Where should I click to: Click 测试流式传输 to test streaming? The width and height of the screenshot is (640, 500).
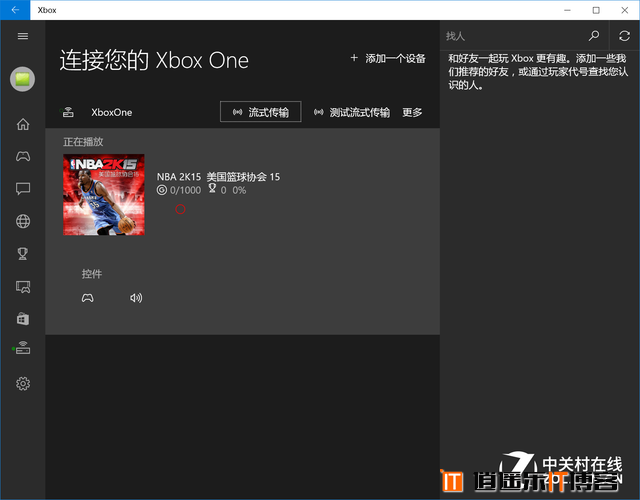[x=352, y=112]
